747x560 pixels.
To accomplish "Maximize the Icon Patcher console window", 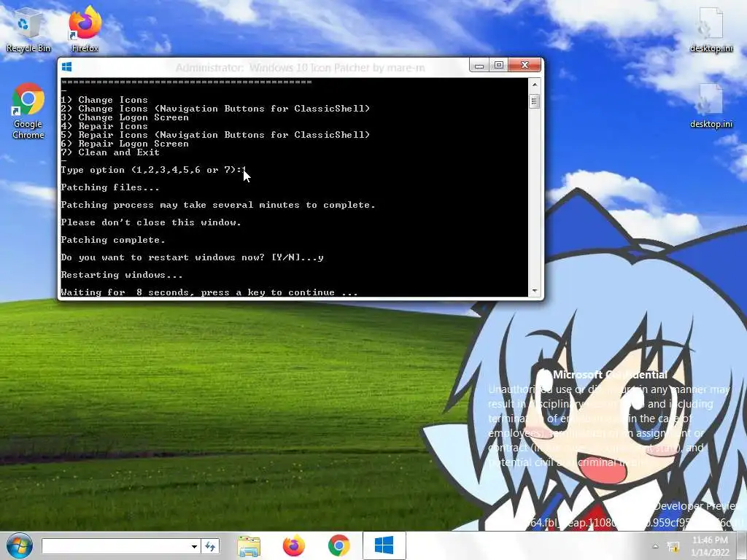I will tap(499, 65).
